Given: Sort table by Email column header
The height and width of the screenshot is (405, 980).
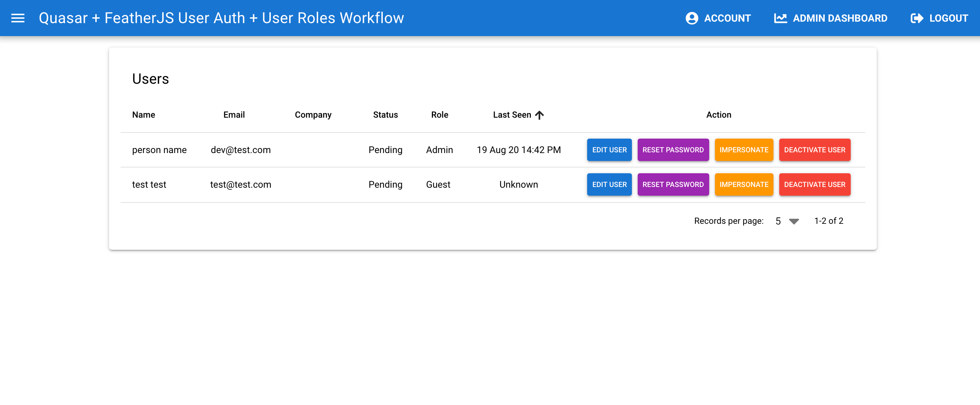Looking at the screenshot, I should point(234,115).
